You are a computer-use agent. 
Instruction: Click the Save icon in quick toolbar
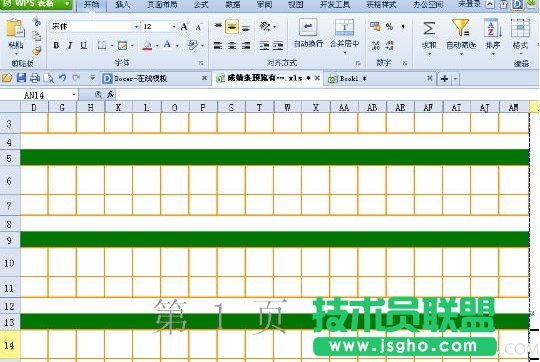21,78
